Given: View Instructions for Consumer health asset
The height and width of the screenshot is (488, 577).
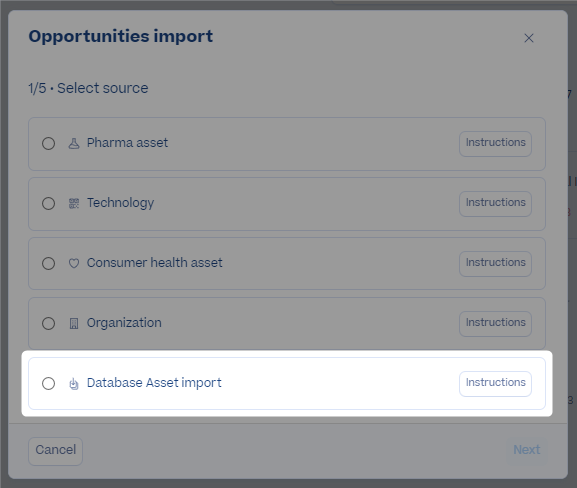Looking at the screenshot, I should click(x=495, y=264).
